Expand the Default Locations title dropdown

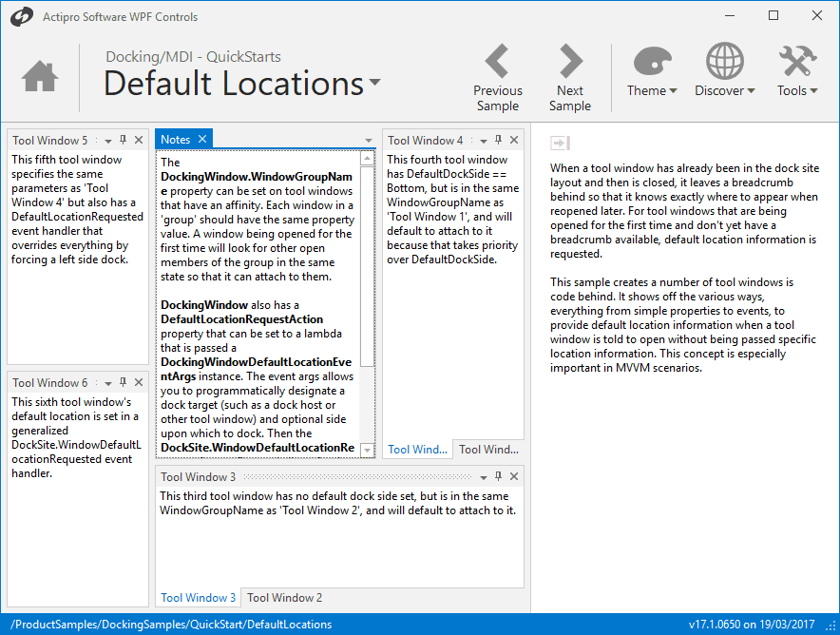[x=375, y=82]
